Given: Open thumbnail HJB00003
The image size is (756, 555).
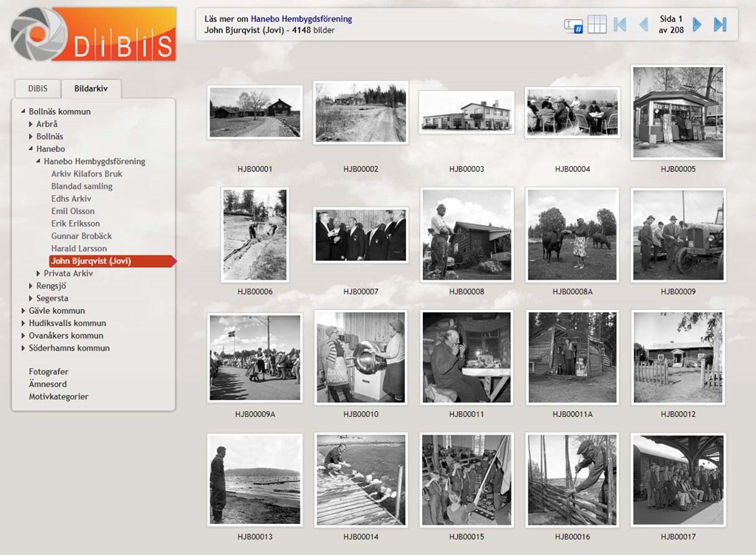Looking at the screenshot, I should [467, 112].
